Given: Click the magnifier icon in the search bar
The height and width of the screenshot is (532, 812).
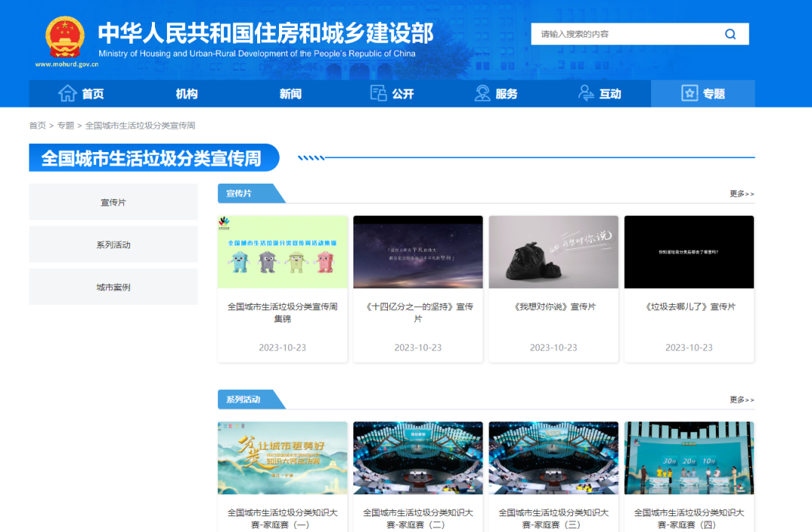Looking at the screenshot, I should point(729,34).
